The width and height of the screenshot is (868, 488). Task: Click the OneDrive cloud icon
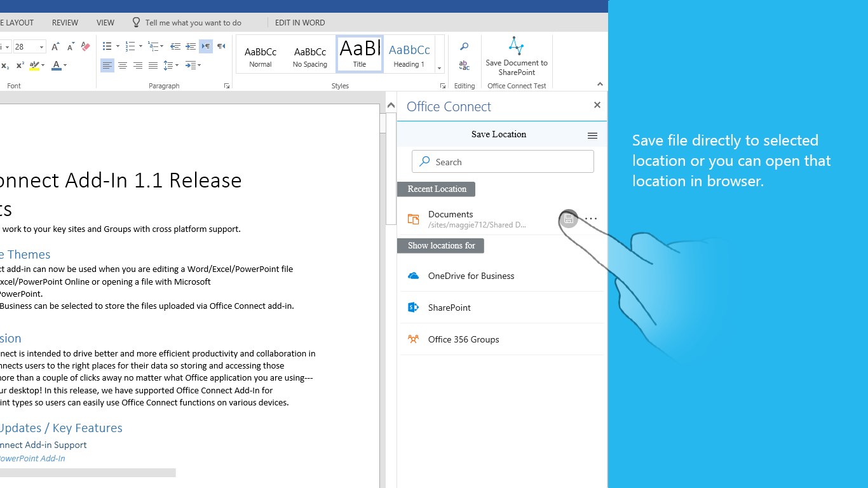point(413,276)
